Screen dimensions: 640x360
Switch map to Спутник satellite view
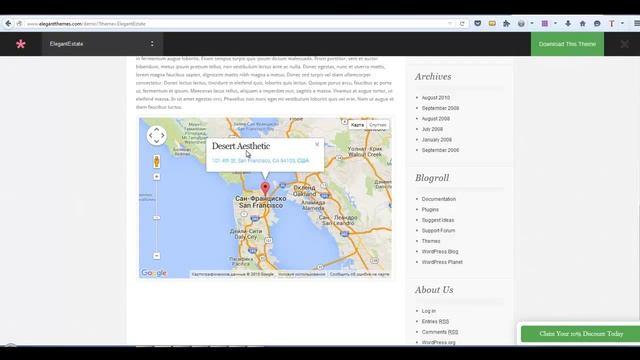click(x=378, y=125)
